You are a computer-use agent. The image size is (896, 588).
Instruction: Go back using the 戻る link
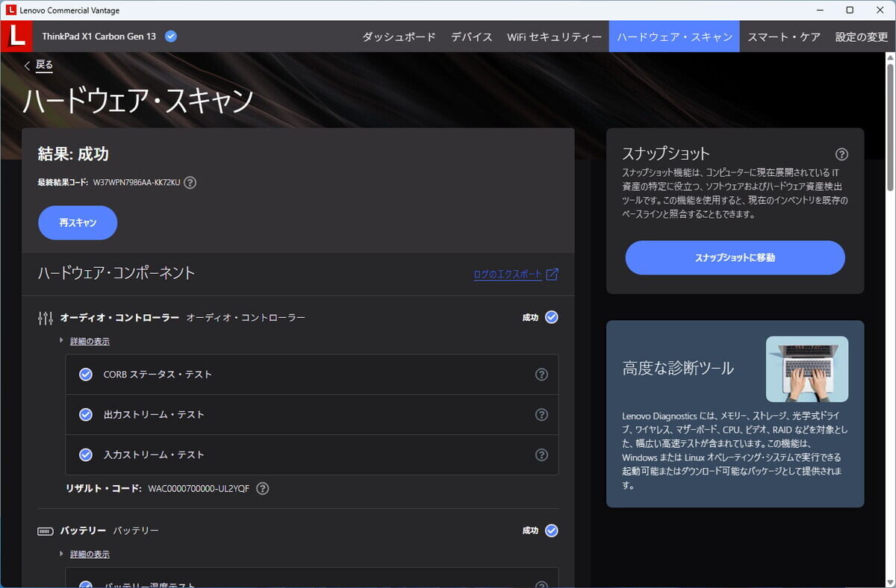44,65
